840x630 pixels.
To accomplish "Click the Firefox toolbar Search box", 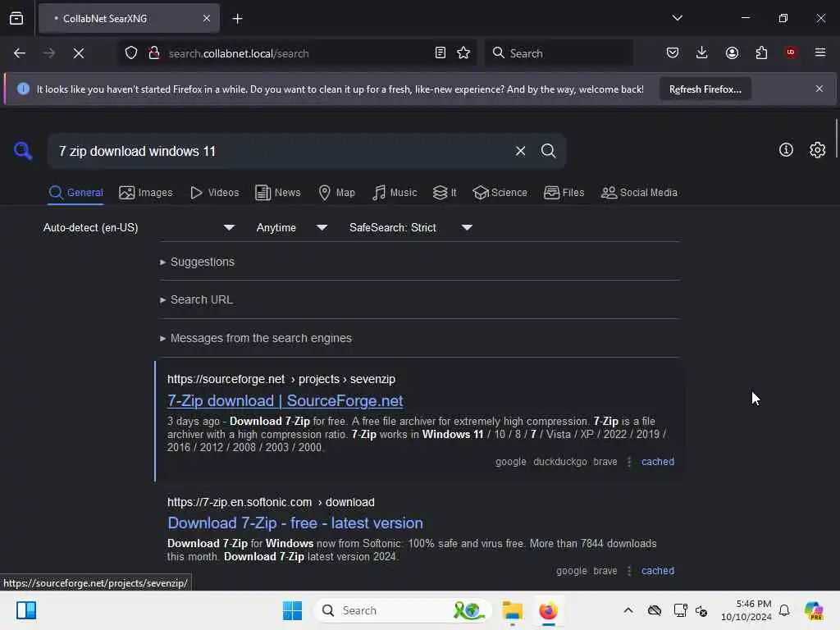I will click(559, 53).
